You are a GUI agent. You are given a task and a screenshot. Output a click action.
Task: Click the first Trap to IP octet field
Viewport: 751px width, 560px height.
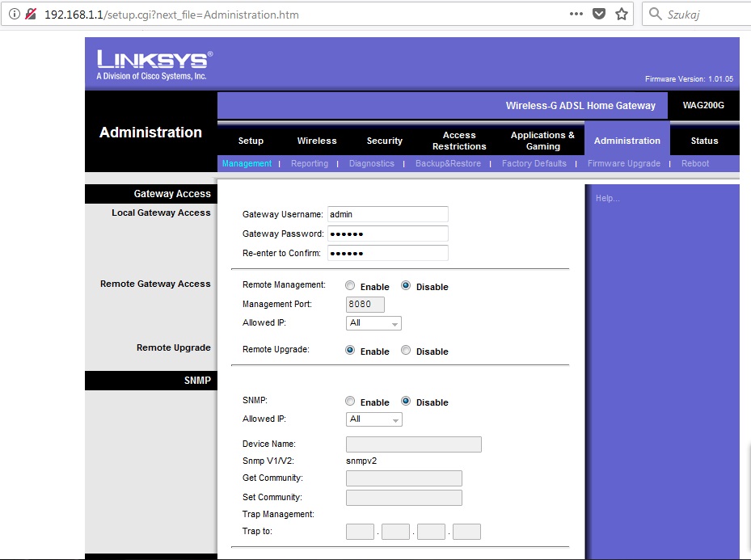coord(361,532)
